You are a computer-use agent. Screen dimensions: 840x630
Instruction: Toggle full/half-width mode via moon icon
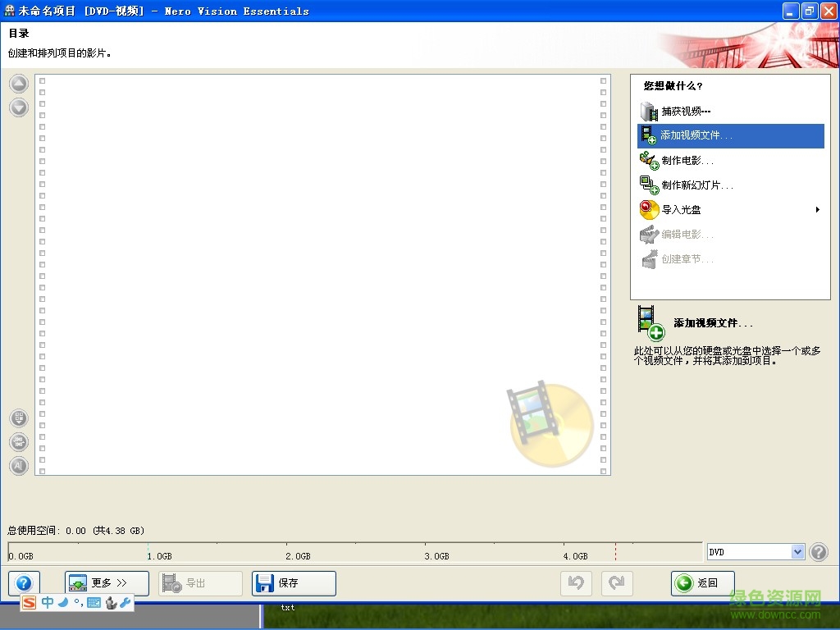click(x=63, y=602)
